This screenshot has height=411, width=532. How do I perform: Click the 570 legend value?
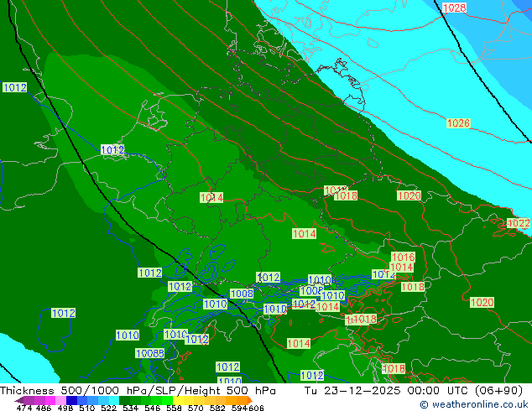tap(196, 408)
